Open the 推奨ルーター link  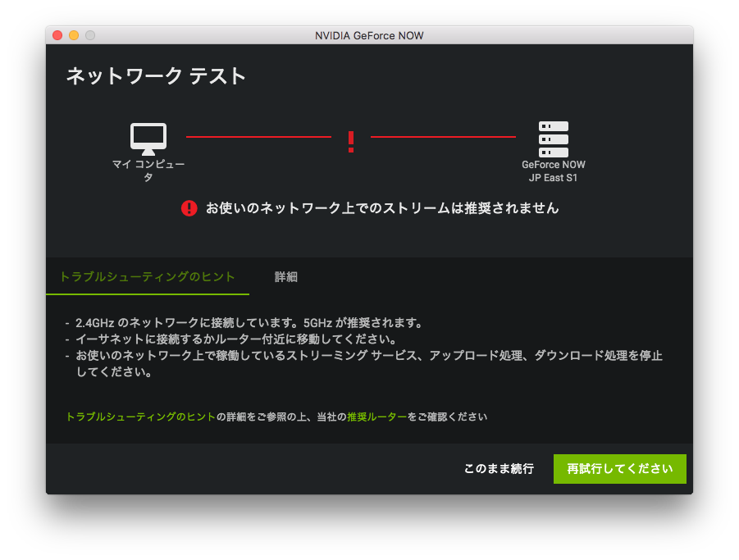click(x=377, y=417)
